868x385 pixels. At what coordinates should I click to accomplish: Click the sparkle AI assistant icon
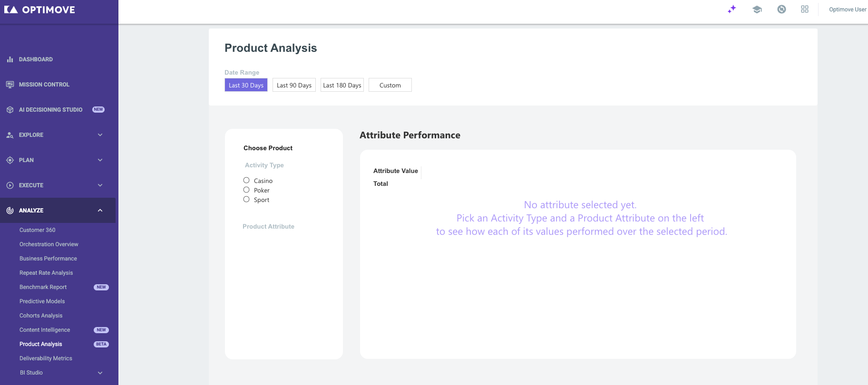[x=731, y=10]
